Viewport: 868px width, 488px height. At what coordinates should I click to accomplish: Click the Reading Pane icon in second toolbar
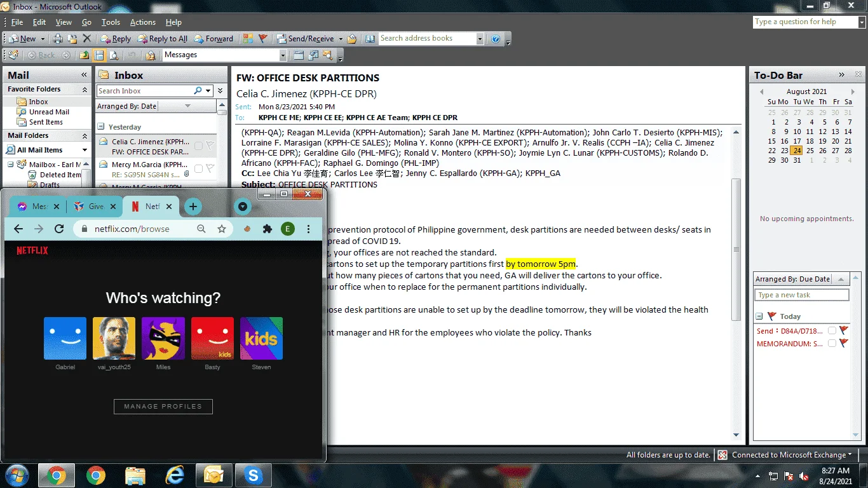(x=100, y=55)
